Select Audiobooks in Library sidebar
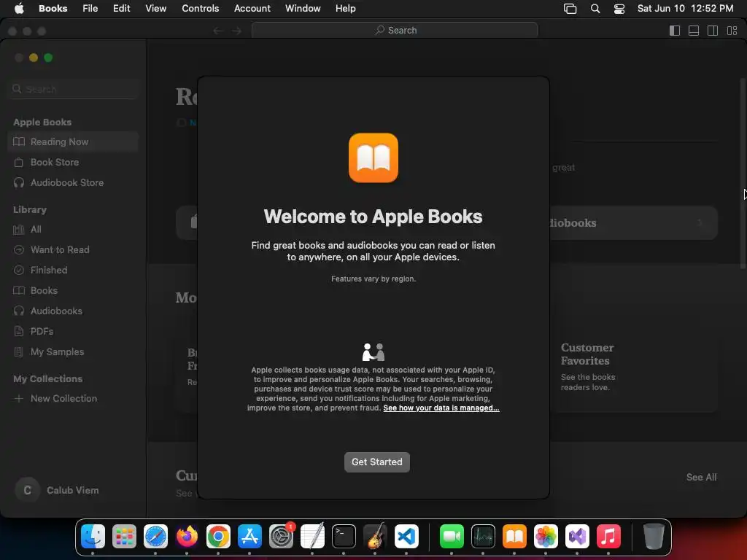This screenshot has height=560, width=747. 73,311
